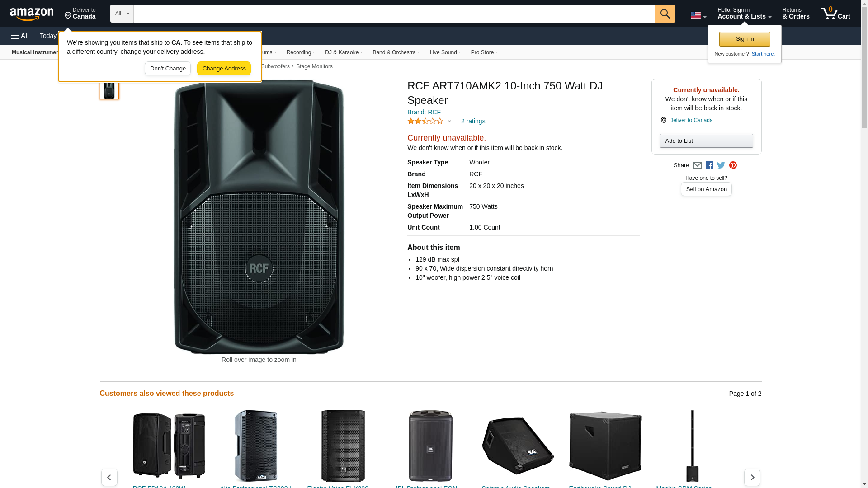Viewport: 868px width, 488px height.
Task: Select the speaker image thumbnail
Action: (x=109, y=89)
